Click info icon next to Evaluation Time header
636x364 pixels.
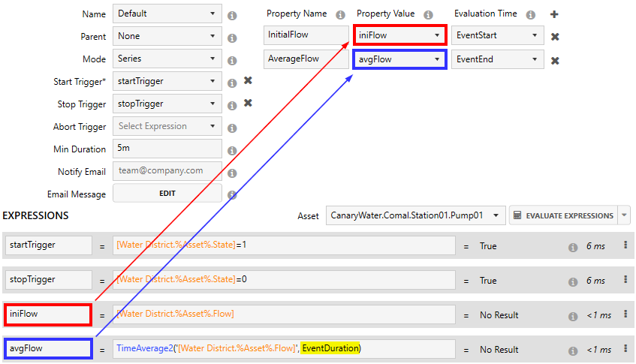point(530,15)
